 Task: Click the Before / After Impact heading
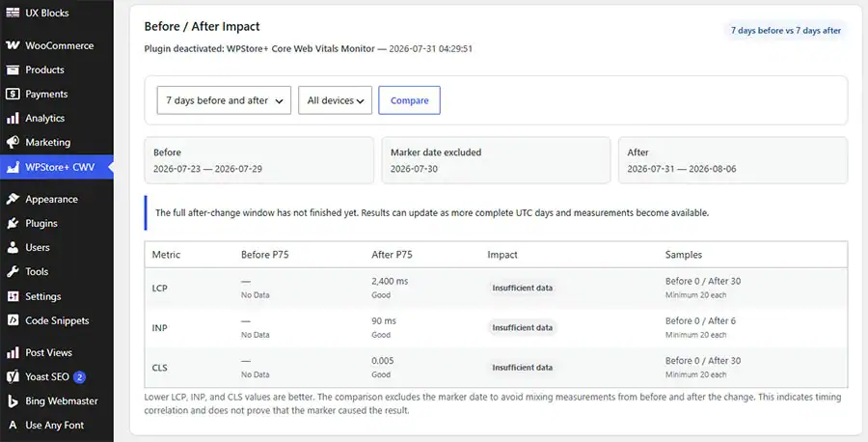(202, 26)
